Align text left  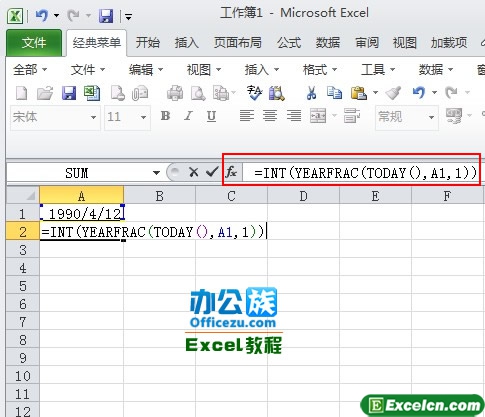(x=247, y=116)
